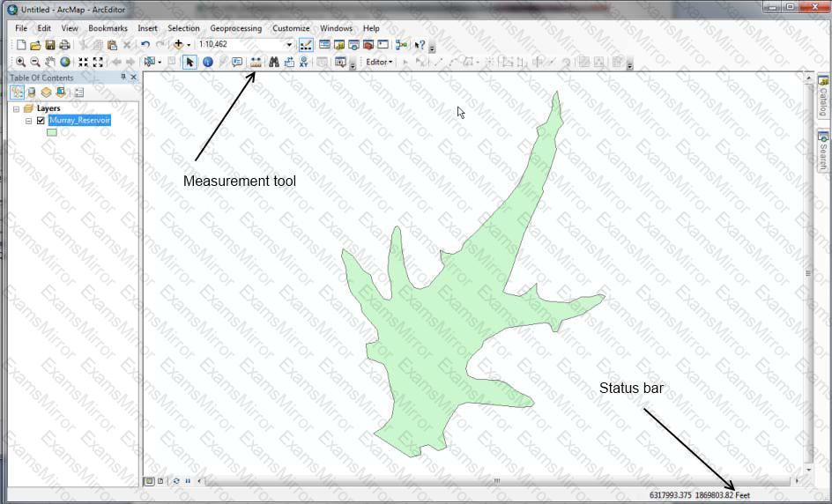Select the Murray_Reservoir layer name
Screen dimensions: 832x504
(x=79, y=121)
